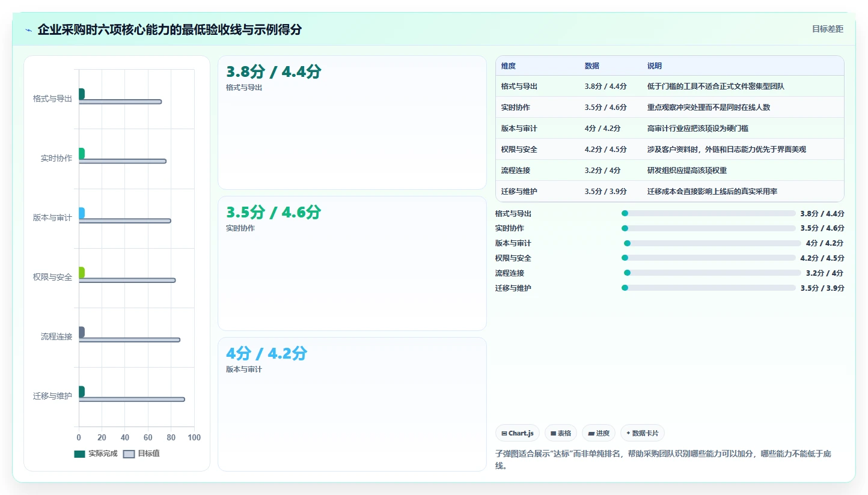Click table cell 研发组织应提高该项权重
The height and width of the screenshot is (495, 868).
[x=687, y=171]
